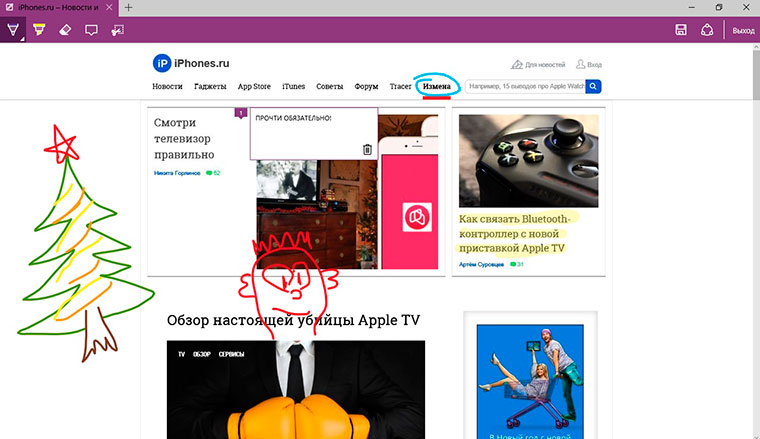Viewport: 760px width, 439px height.
Task: Open article Как связать Bluetooth-контроллер
Action: pyautogui.click(x=514, y=234)
